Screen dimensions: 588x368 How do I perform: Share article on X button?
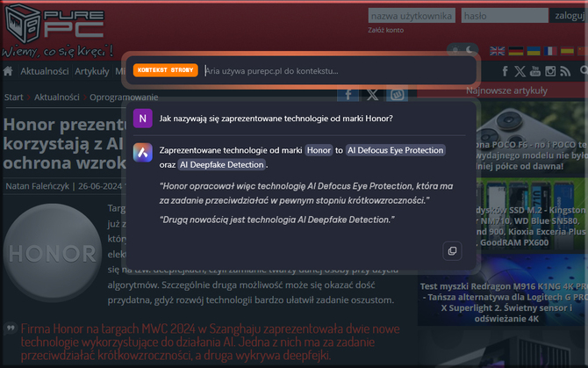[372, 95]
